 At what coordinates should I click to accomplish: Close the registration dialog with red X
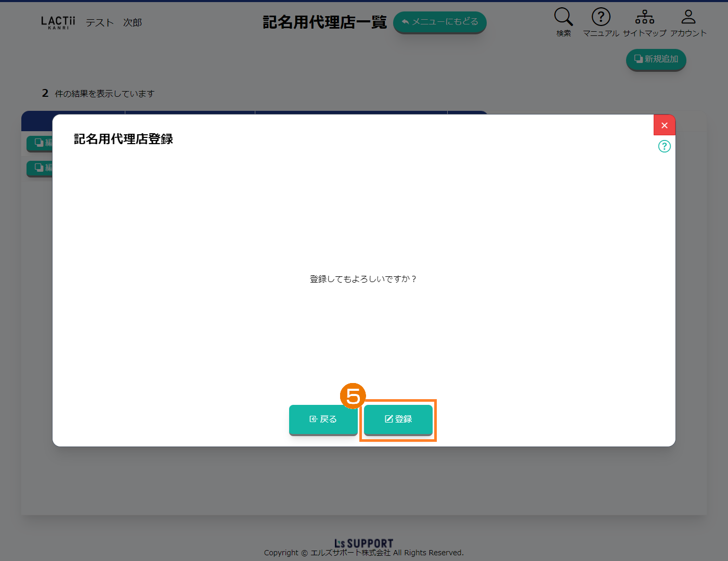pos(664,125)
